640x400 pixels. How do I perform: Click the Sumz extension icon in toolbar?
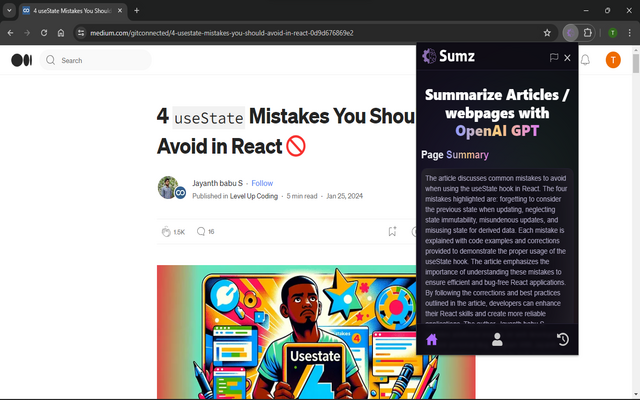pyautogui.click(x=570, y=33)
